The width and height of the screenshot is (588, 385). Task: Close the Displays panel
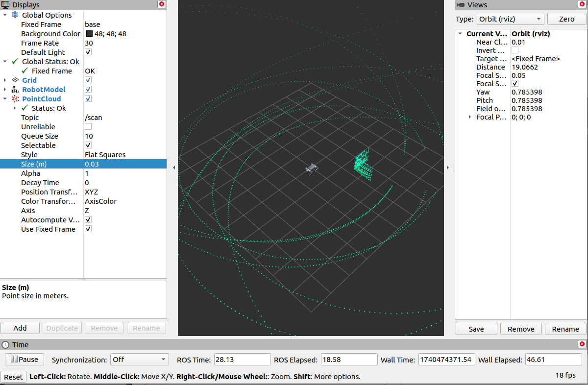coord(162,4)
